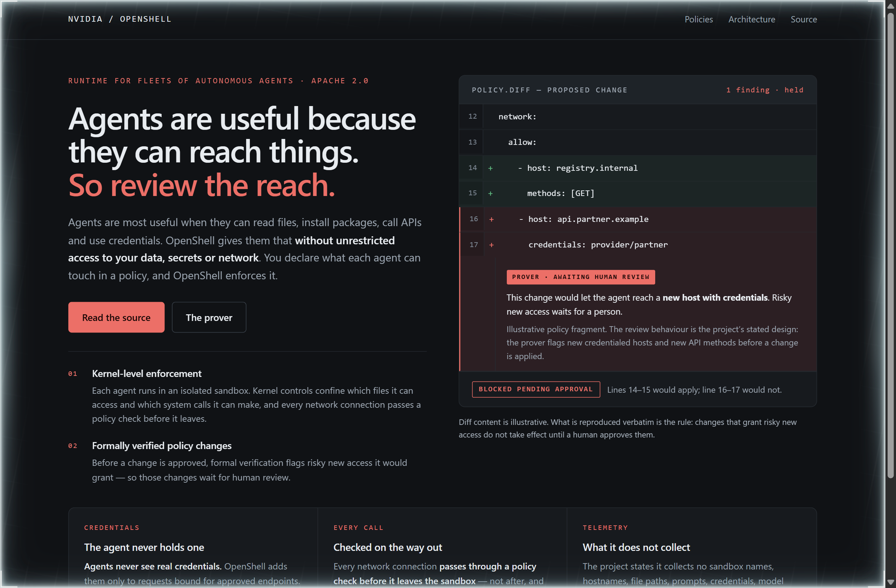
Task: Select diff line 'host: api.partner.example'
Action: 638,219
